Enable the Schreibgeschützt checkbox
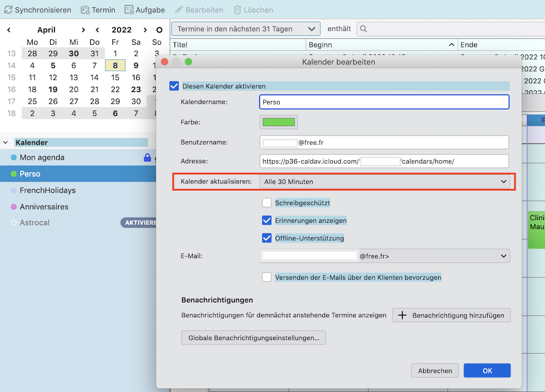 coord(267,203)
